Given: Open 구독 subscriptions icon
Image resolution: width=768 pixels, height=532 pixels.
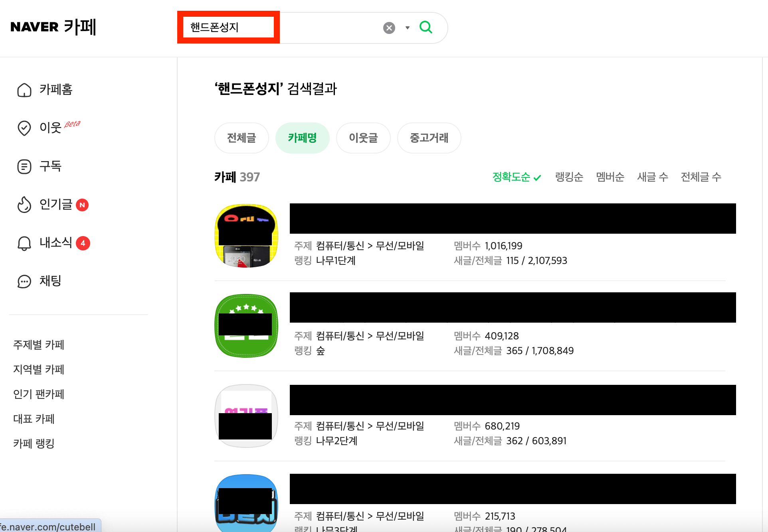Looking at the screenshot, I should coord(24,166).
